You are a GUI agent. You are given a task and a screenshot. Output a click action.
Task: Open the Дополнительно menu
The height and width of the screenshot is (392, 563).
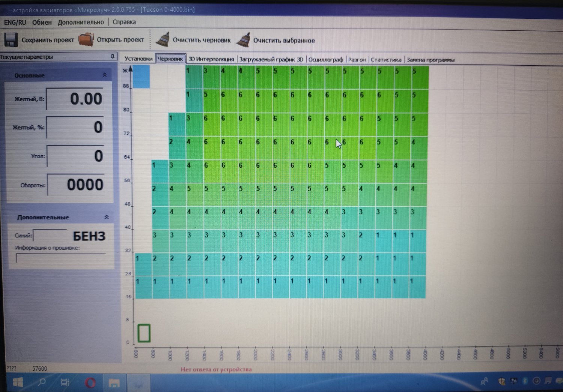[81, 23]
